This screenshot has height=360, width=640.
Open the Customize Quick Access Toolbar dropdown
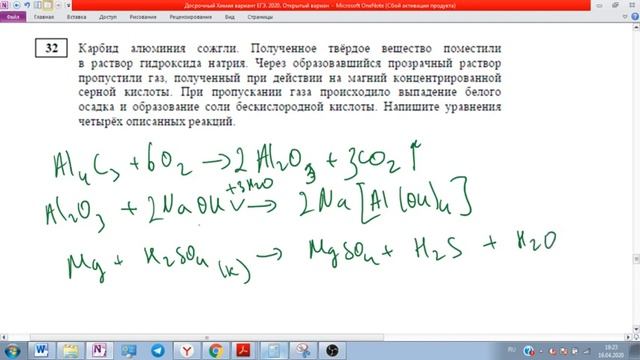(x=68, y=5)
